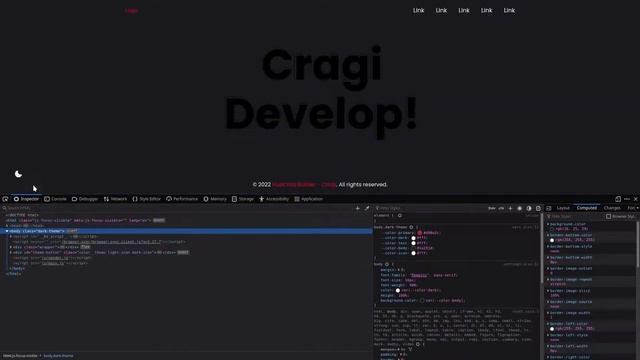Toggle the .cls classes panel
640x360 pixels.
501,208
